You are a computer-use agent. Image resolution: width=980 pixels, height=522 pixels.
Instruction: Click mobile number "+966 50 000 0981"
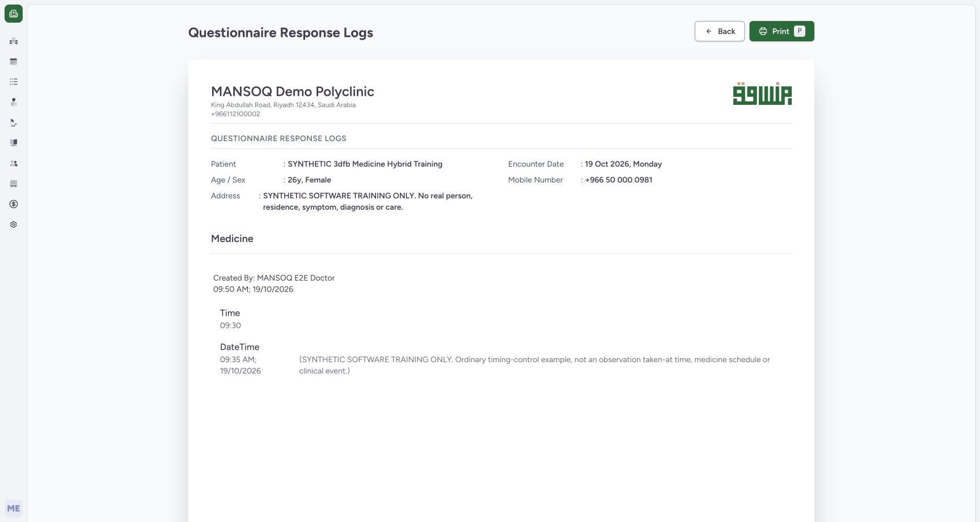pos(619,180)
